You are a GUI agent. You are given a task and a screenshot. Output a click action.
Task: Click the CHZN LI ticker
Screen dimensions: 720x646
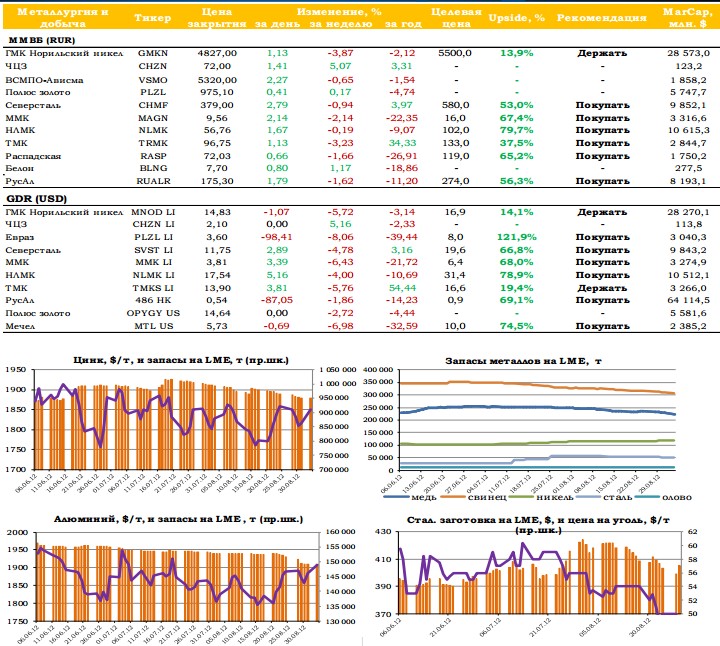click(153, 224)
